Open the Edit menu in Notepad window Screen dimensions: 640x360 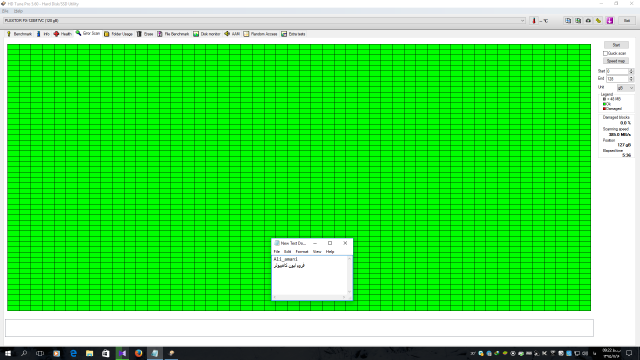[x=287, y=252]
